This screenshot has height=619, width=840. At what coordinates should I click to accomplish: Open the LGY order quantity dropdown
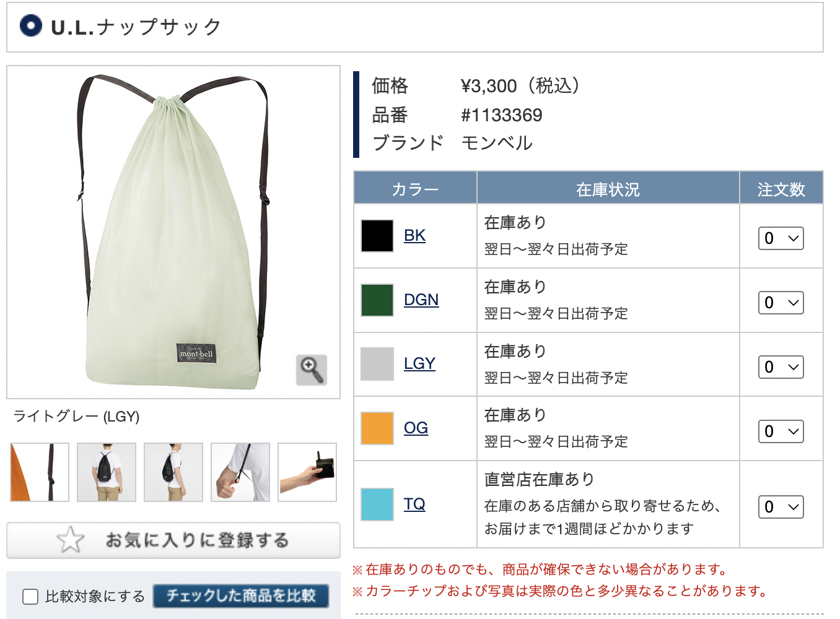pyautogui.click(x=781, y=367)
